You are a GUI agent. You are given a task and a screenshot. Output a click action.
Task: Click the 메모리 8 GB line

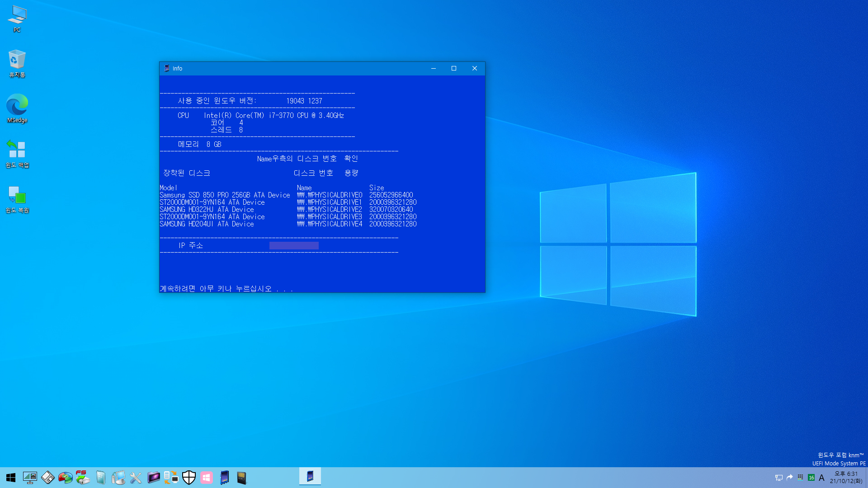[199, 145]
